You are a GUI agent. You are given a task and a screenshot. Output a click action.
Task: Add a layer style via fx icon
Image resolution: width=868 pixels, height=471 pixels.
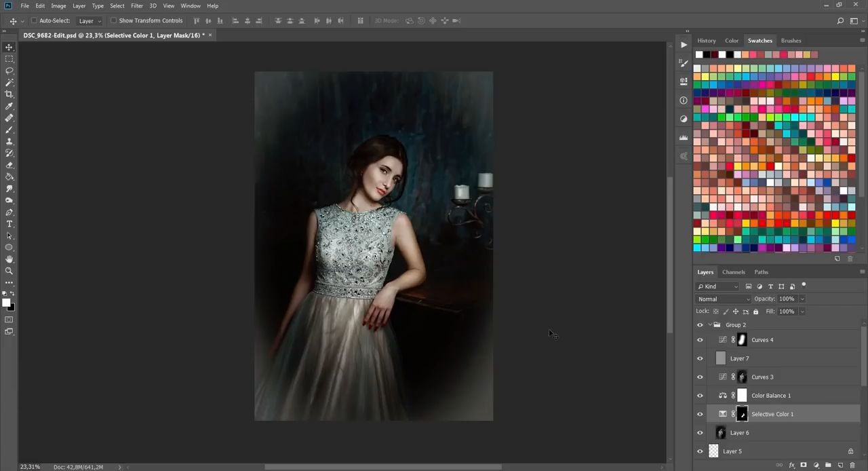pos(791,466)
